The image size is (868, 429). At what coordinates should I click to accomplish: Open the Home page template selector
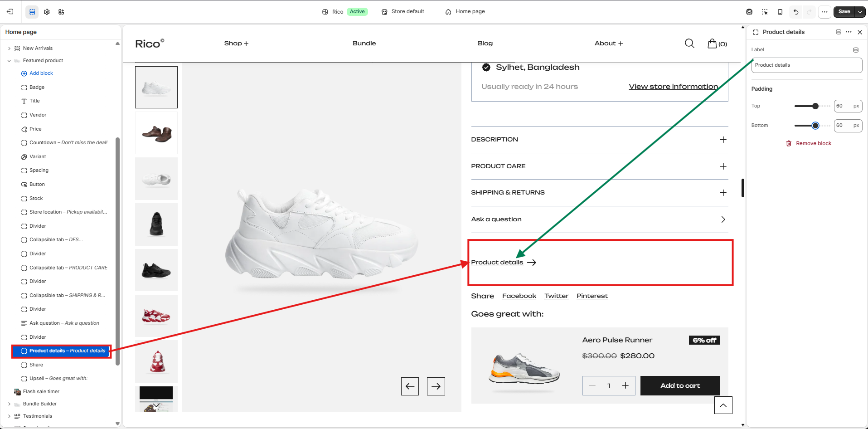tap(465, 12)
